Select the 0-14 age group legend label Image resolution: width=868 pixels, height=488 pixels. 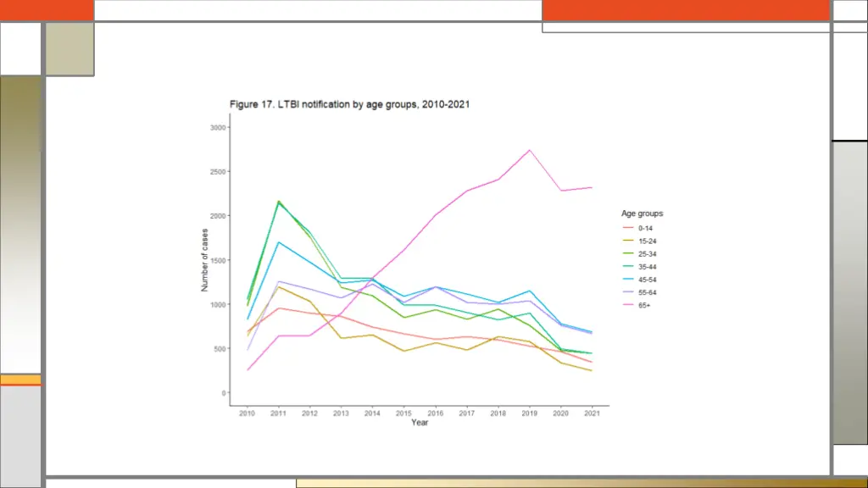click(x=645, y=228)
